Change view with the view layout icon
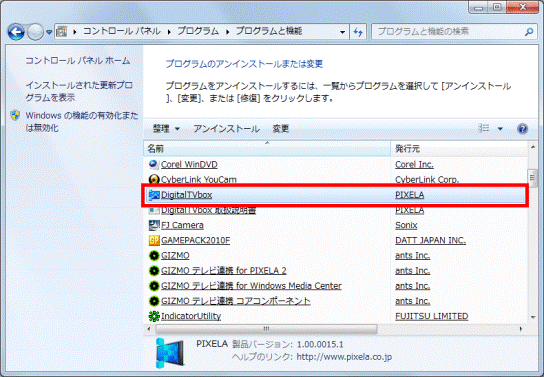Image resolution: width=544 pixels, height=377 pixels. (484, 129)
